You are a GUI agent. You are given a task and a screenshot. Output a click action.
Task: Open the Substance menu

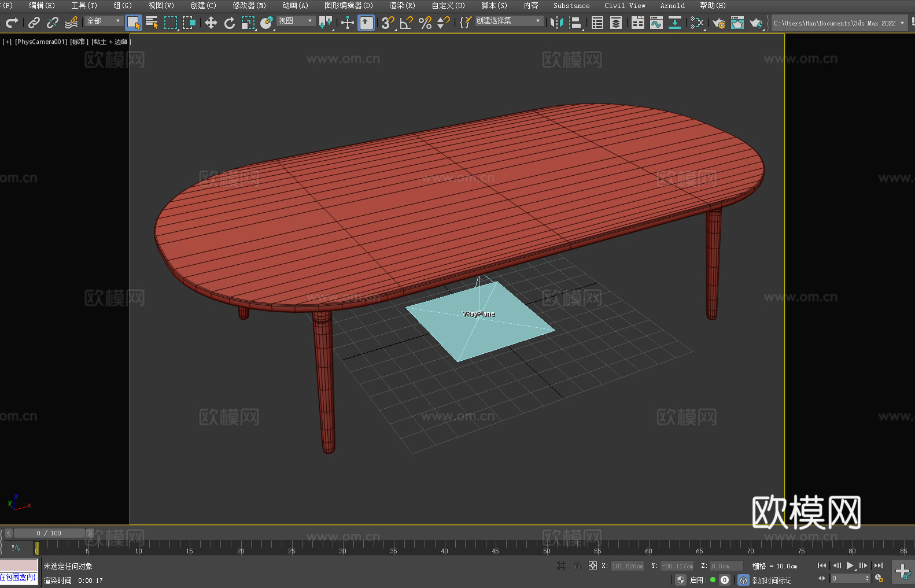pyautogui.click(x=571, y=5)
